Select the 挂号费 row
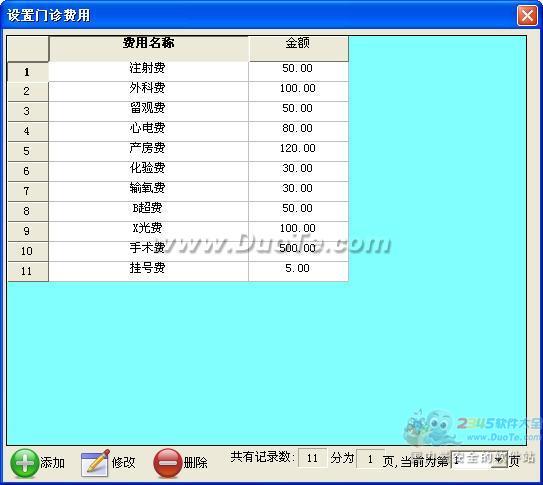Screen dimensions: 543x485 pyautogui.click(x=178, y=271)
